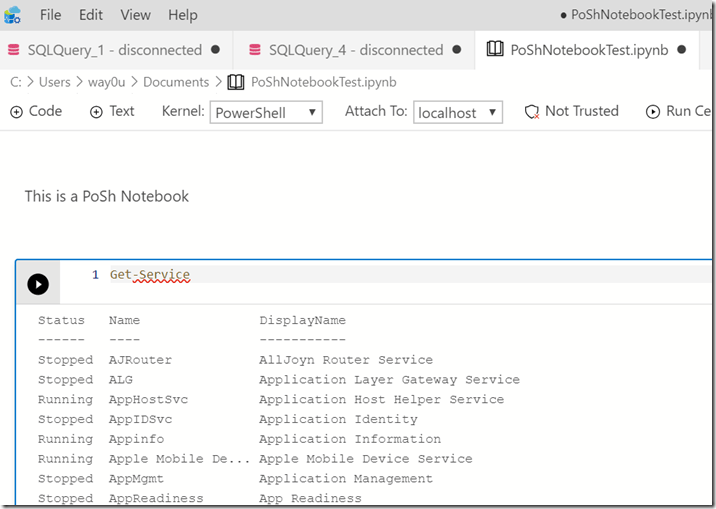The width and height of the screenshot is (716, 509).
Task: Open the File menu
Action: coord(50,15)
